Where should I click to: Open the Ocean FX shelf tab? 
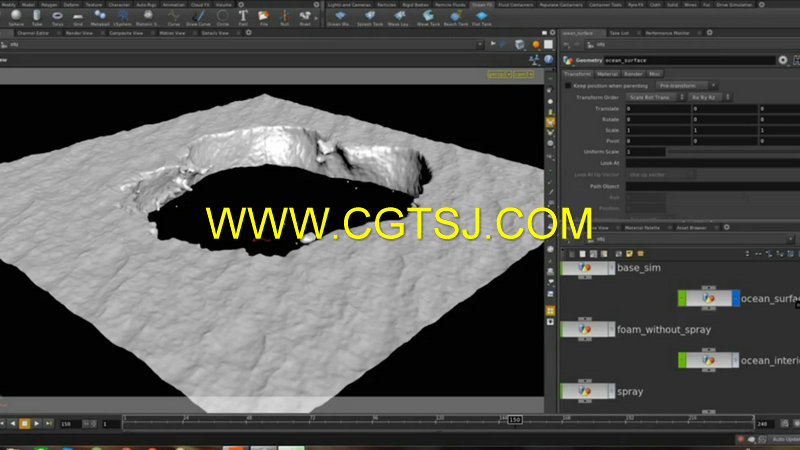click(482, 5)
